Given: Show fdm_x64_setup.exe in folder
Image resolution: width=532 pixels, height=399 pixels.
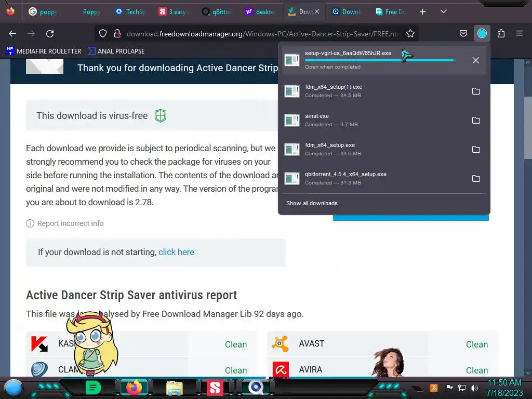Looking at the screenshot, I should (476, 150).
